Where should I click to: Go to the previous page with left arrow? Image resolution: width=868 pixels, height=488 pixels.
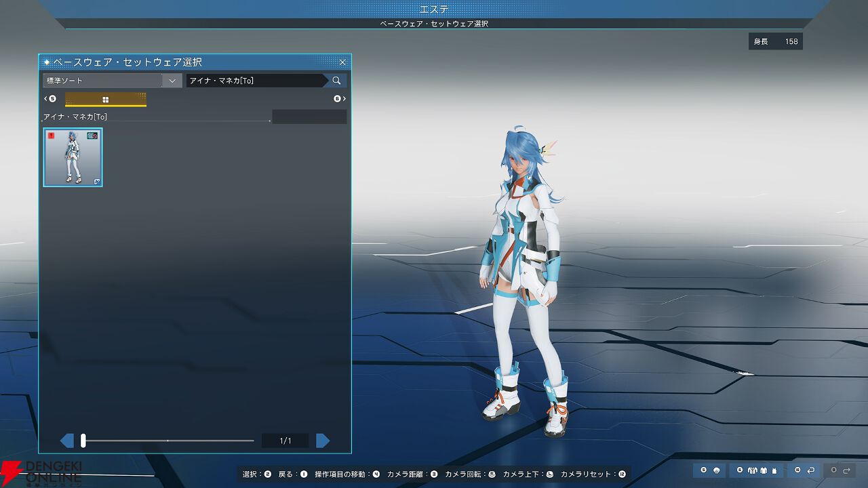pos(67,441)
